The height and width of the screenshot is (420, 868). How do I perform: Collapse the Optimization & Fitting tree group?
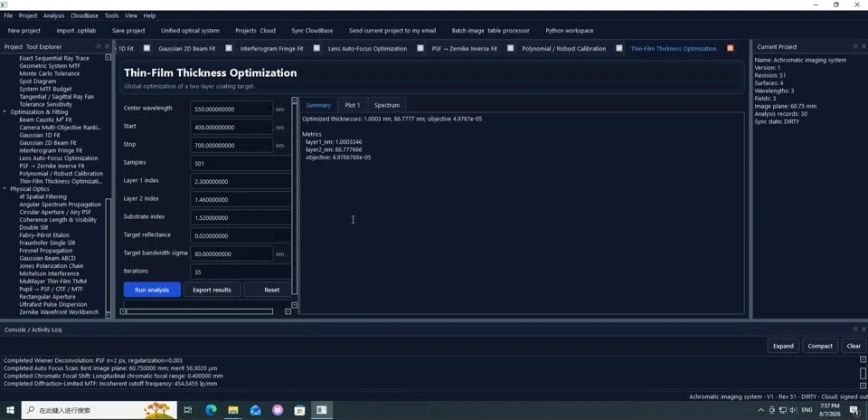(x=5, y=112)
